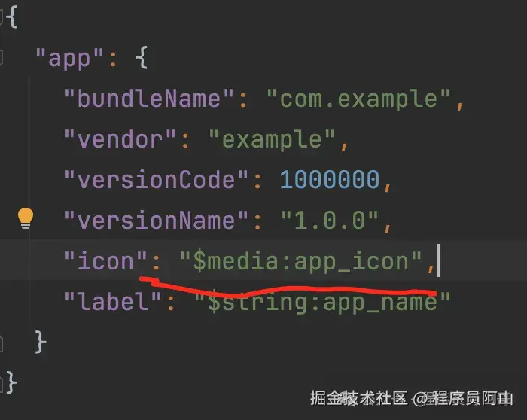Collapse the root JSON object fold marker
The image size is (527, 420).
[x=2, y=17]
